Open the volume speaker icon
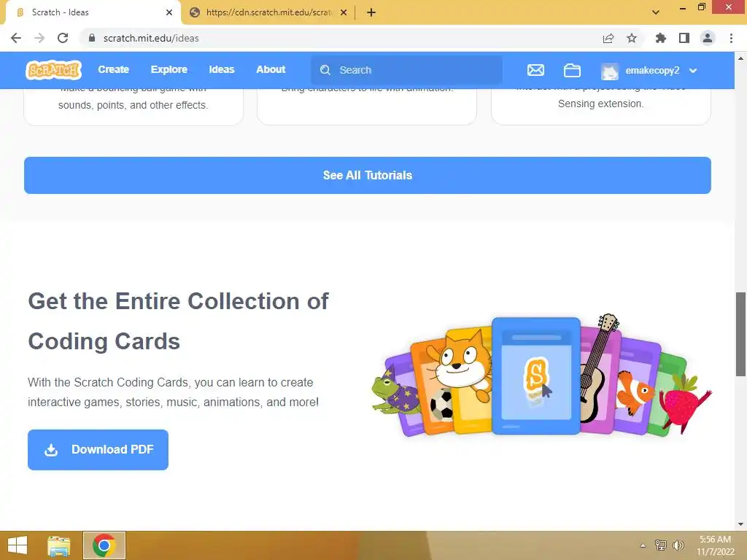This screenshot has height=560, width=747. click(x=678, y=545)
